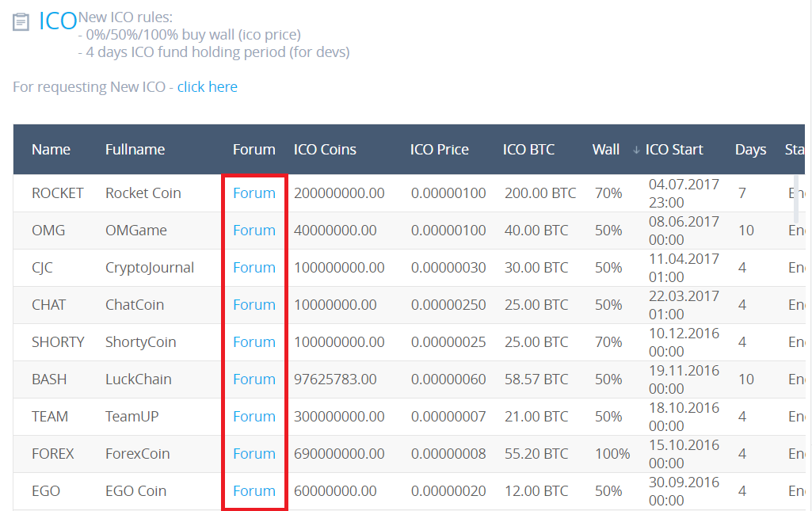Sort table by Fullname column header
Viewport: 812px width, 511px height.
pos(135,150)
